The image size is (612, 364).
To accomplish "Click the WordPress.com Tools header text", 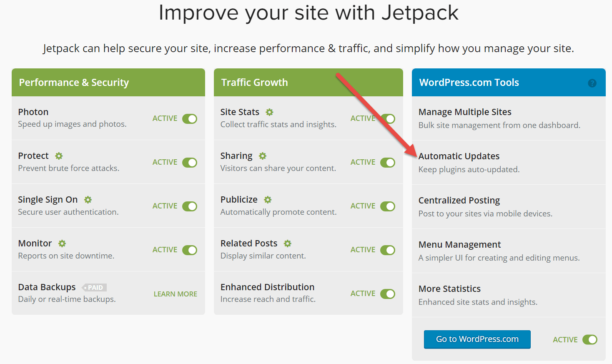I will tap(469, 83).
